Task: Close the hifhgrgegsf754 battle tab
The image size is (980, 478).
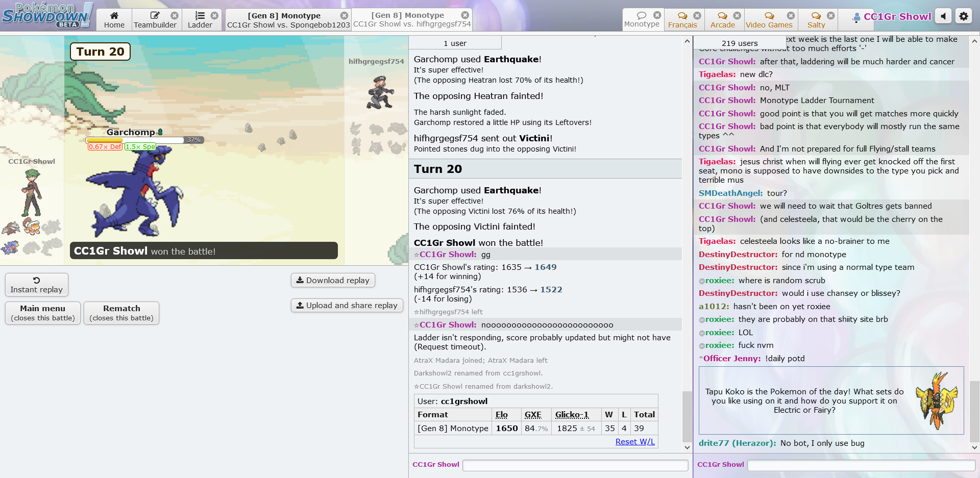Action: [464, 15]
